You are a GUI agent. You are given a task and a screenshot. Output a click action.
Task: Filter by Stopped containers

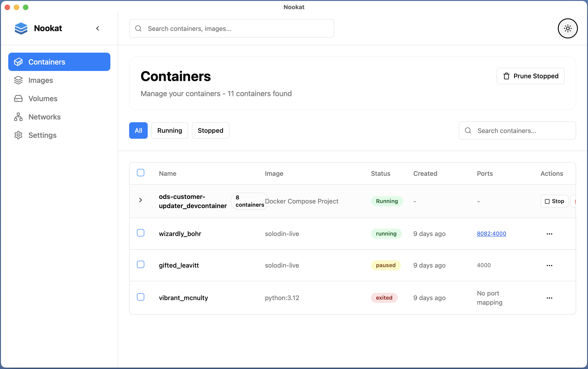pos(210,130)
